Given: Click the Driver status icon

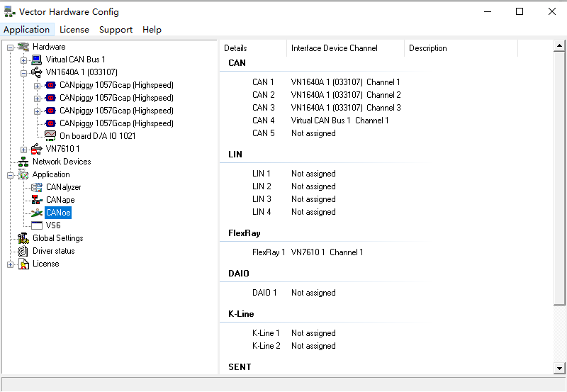Looking at the screenshot, I should click(x=23, y=251).
